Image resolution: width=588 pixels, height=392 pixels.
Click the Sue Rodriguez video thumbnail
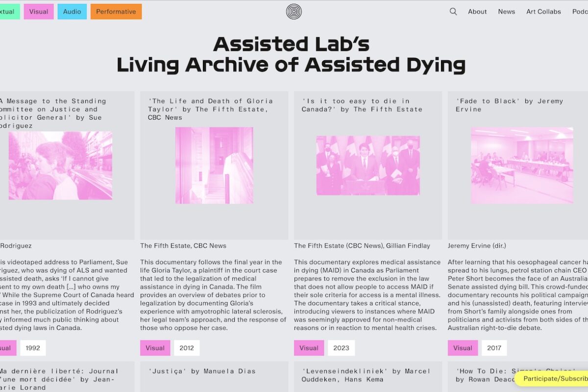(x=60, y=165)
